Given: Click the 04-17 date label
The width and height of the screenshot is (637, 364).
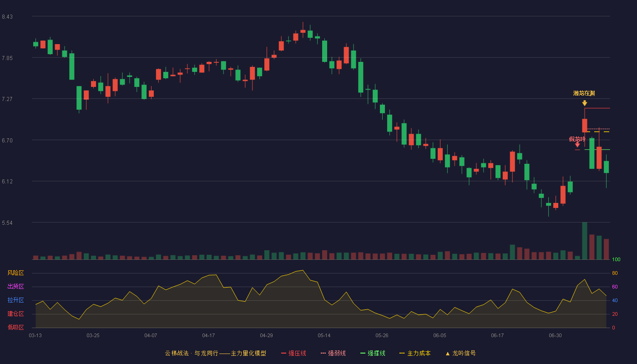Looking at the screenshot, I should [x=208, y=335].
